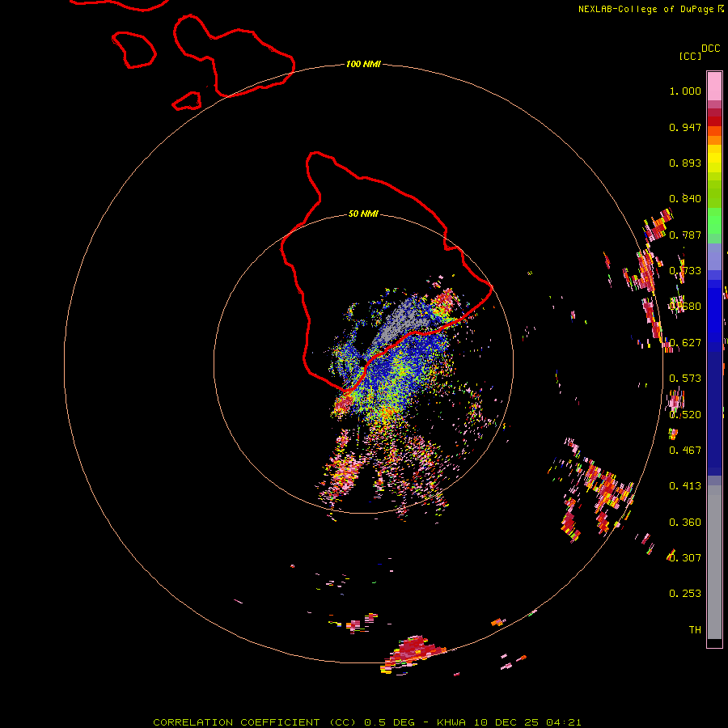
Task: Select the 0.307 legend value
Action: [x=685, y=558]
